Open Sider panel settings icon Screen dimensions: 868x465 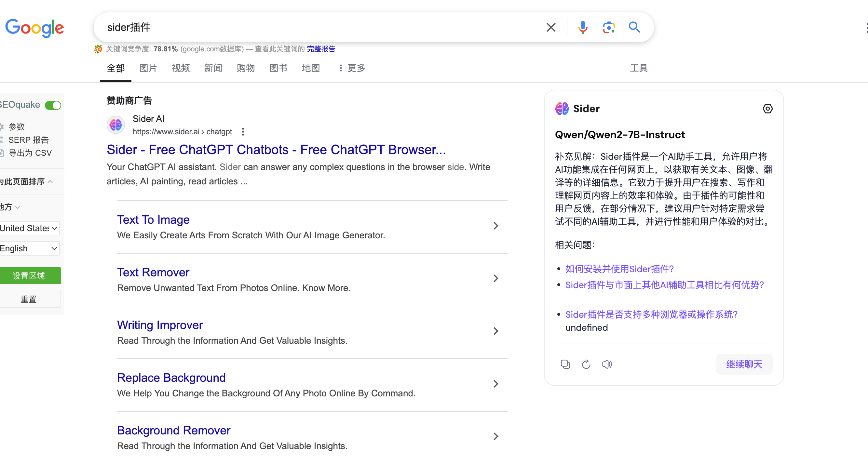[x=767, y=109]
